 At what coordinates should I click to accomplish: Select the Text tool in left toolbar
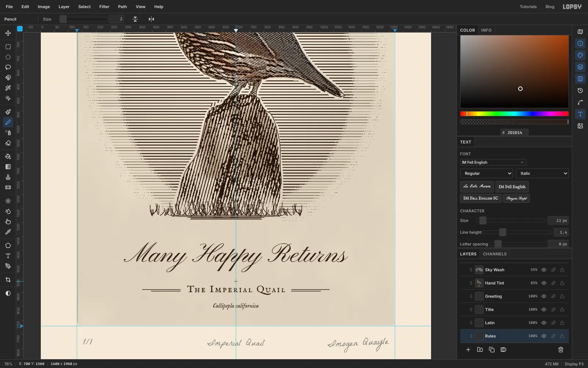[x=8, y=256]
